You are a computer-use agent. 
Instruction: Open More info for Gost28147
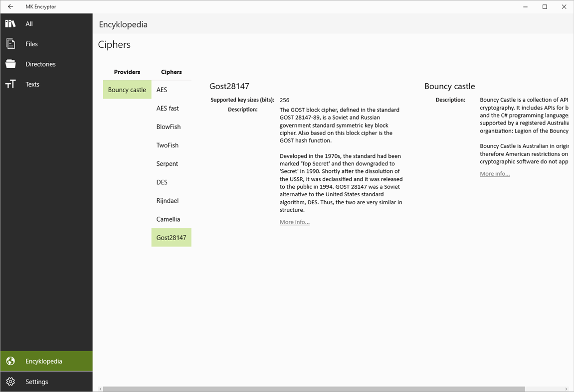point(294,222)
